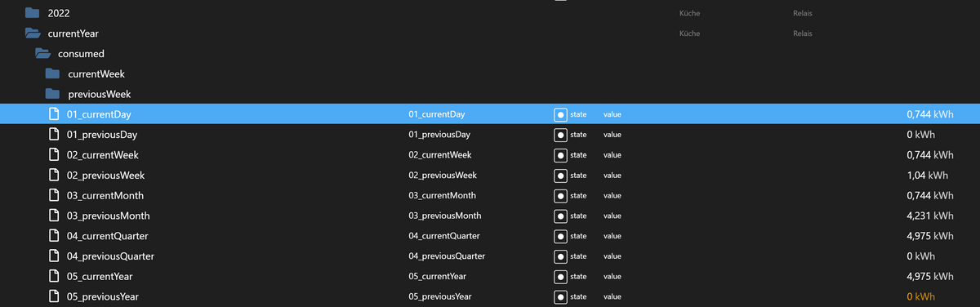This screenshot has height=307, width=980.
Task: Click state icon in 04_currentQuarter row
Action: (560, 236)
